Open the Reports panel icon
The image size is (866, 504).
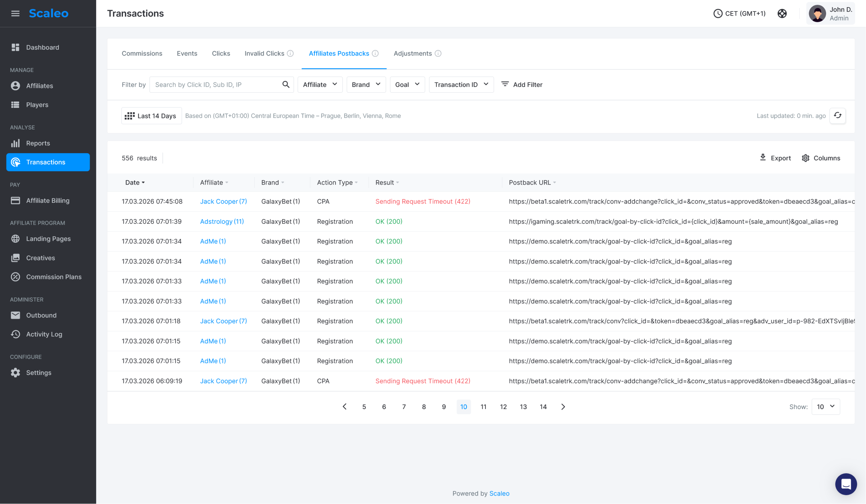pyautogui.click(x=15, y=143)
